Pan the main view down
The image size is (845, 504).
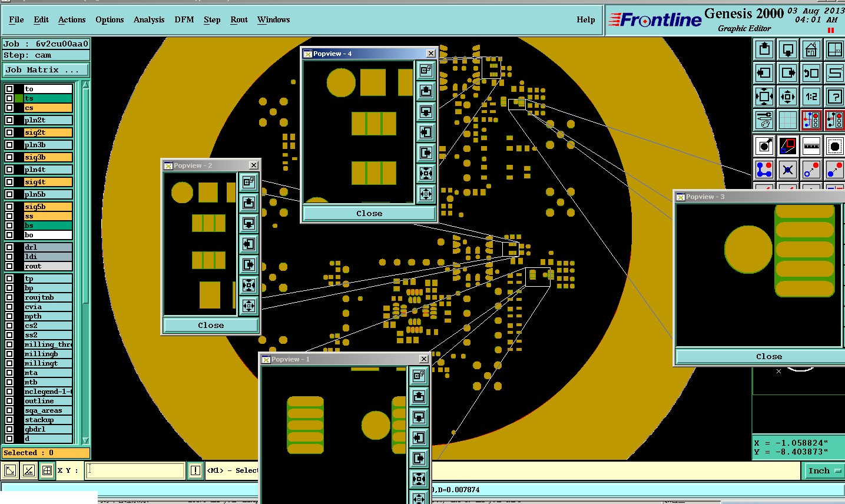[x=788, y=49]
